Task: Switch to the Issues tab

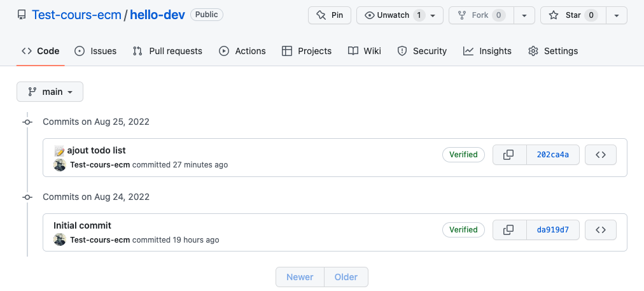Action: [x=95, y=51]
